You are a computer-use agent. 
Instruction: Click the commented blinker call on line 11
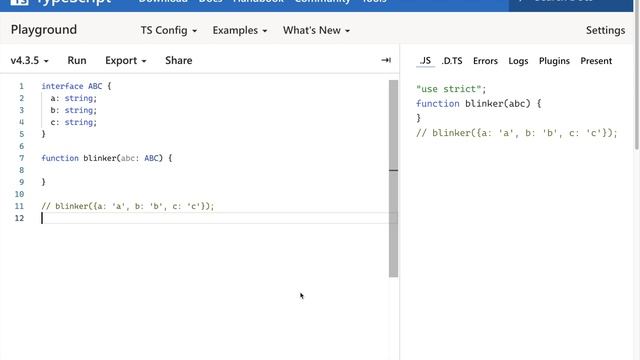[x=128, y=206]
